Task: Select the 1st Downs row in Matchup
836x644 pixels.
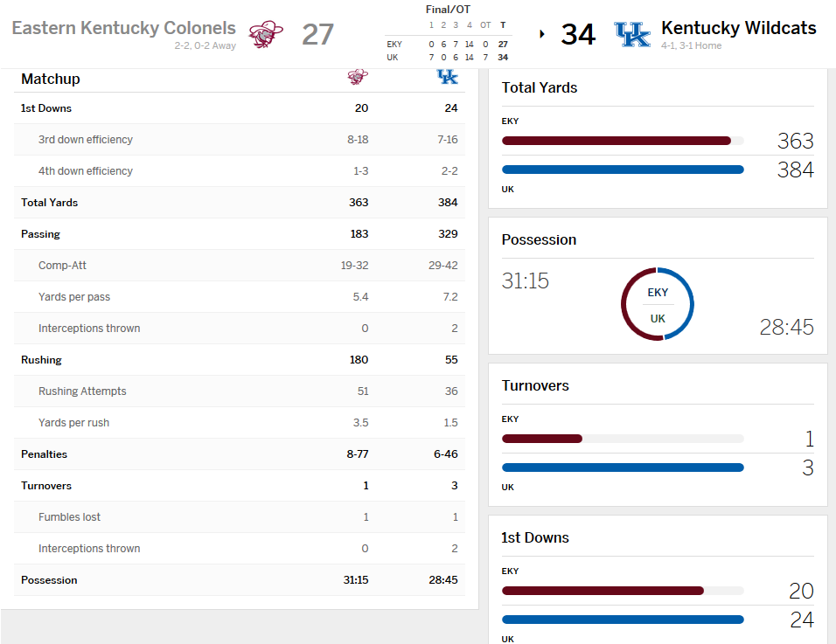Action: coord(239,108)
